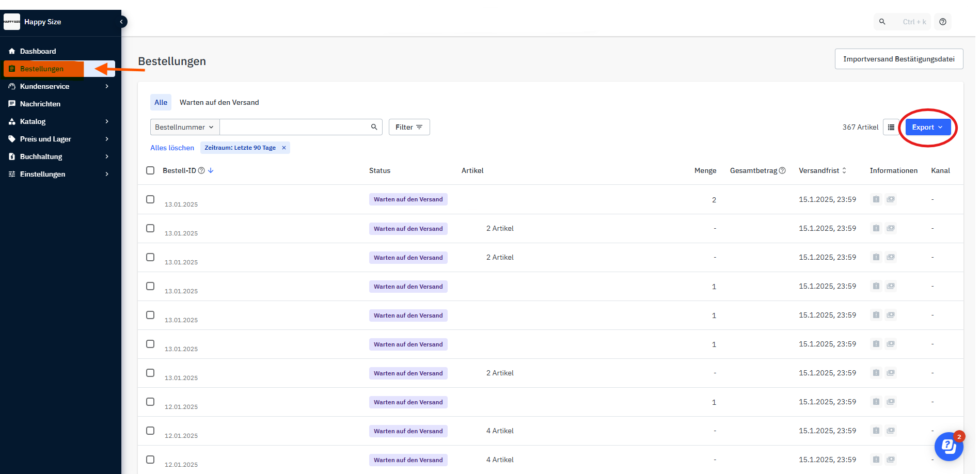Open the Bestellnummer search type dropdown
The height and width of the screenshot is (474, 980).
click(184, 127)
